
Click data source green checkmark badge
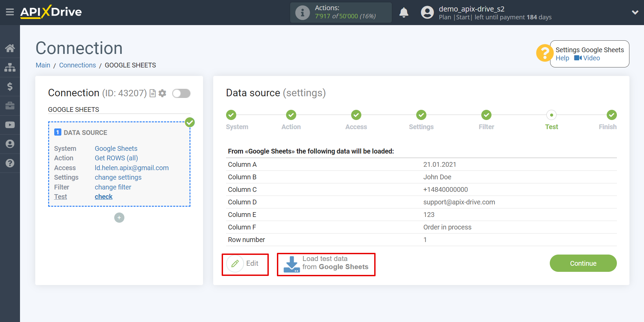(x=190, y=122)
